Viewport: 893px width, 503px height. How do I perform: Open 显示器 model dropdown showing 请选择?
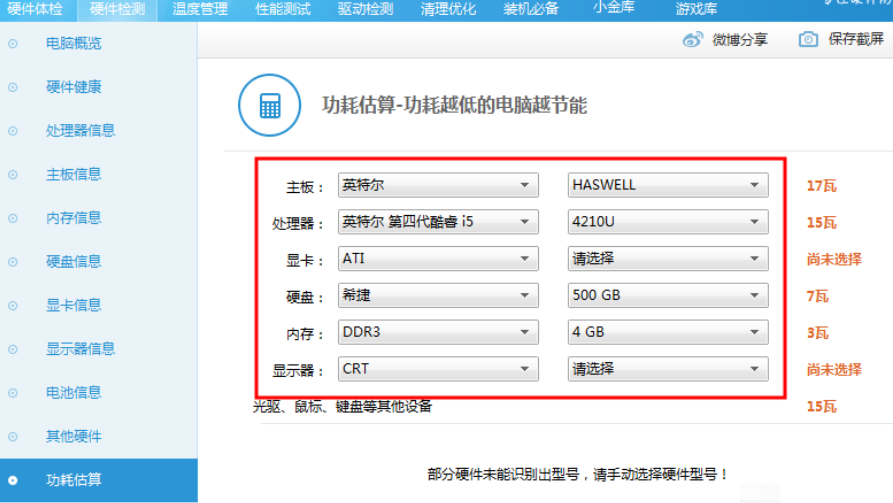click(x=668, y=369)
